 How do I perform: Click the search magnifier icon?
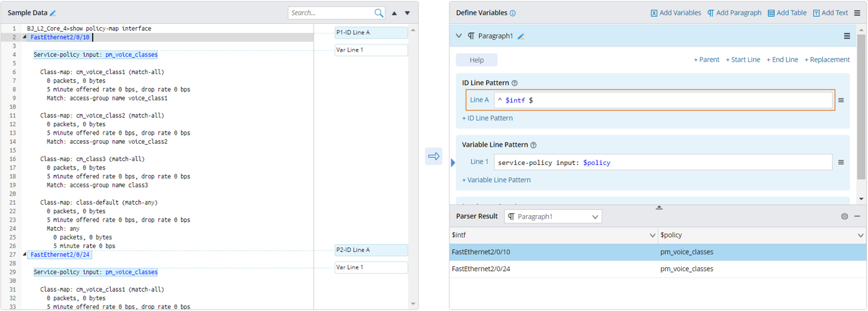click(x=379, y=13)
